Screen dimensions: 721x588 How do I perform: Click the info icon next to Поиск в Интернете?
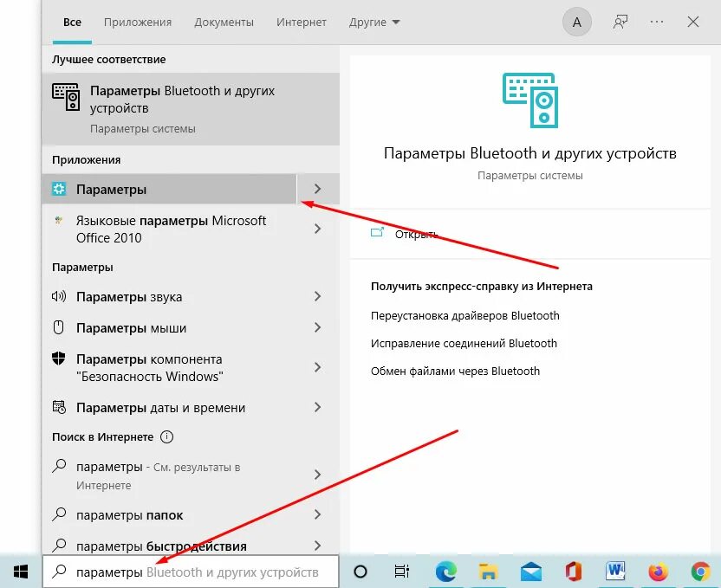click(166, 436)
